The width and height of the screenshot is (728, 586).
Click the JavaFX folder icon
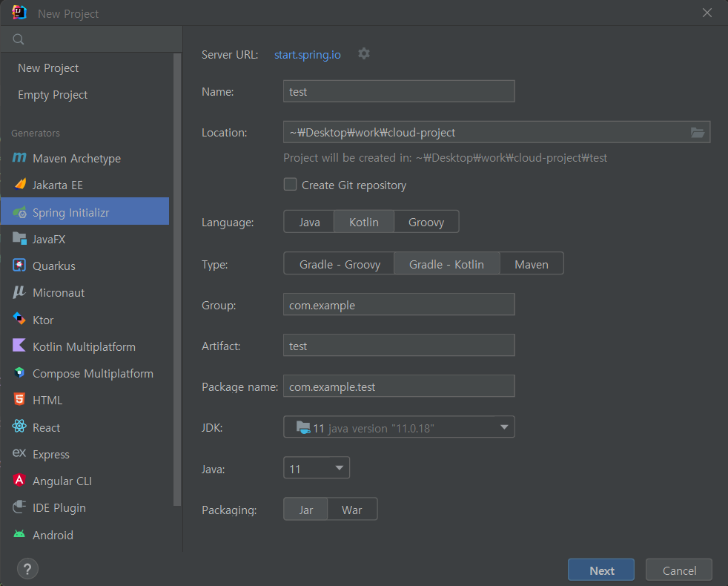19,239
